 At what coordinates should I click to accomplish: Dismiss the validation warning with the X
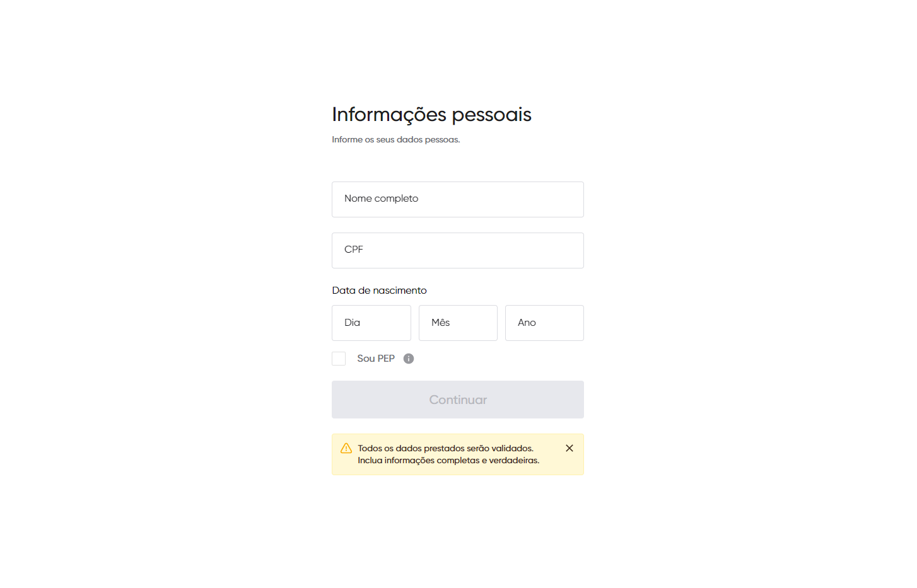(x=569, y=448)
